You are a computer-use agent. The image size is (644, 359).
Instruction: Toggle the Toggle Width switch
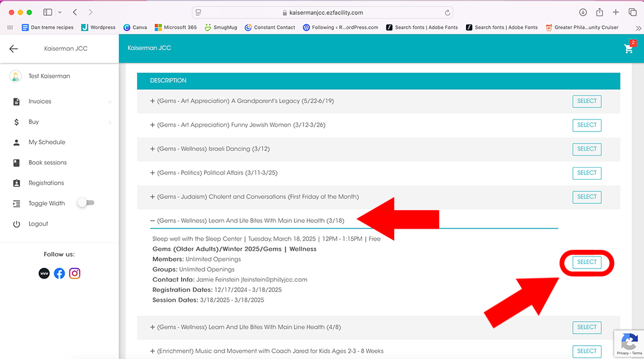click(x=86, y=203)
